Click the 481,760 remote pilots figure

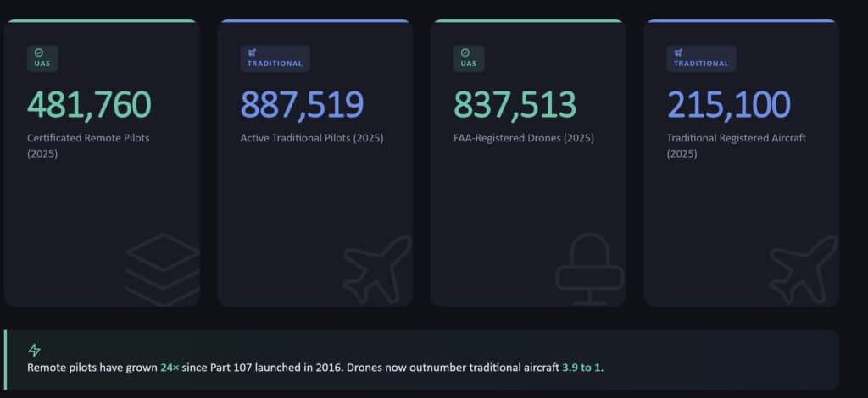point(89,104)
